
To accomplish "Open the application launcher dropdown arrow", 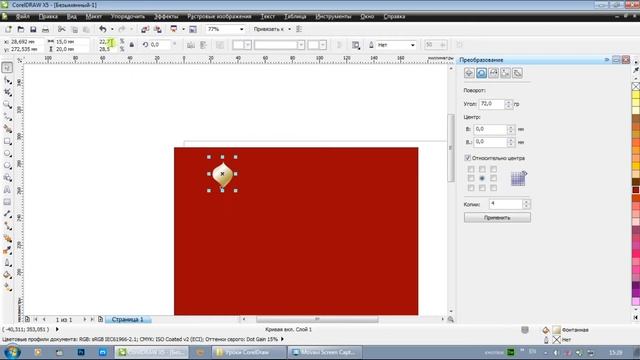I will tap(183, 29).
